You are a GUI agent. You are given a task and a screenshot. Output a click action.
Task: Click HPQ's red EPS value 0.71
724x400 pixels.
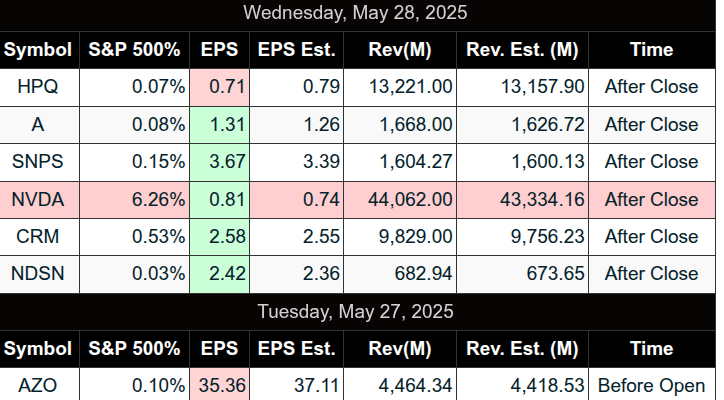pos(219,87)
